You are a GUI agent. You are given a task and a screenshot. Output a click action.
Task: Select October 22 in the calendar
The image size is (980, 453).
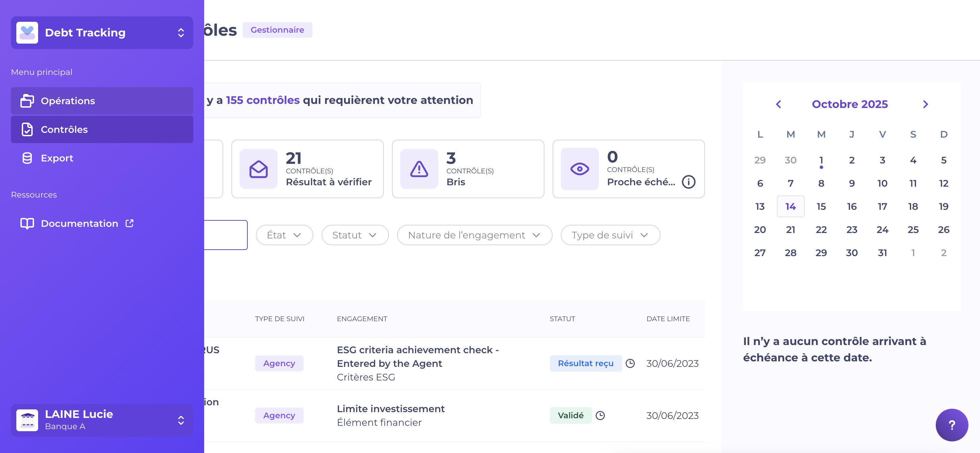[821, 230]
